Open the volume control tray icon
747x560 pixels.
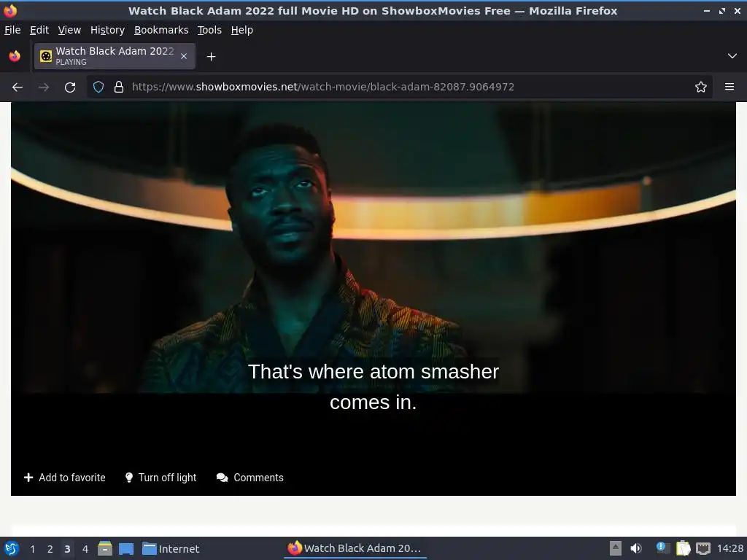coord(635,548)
